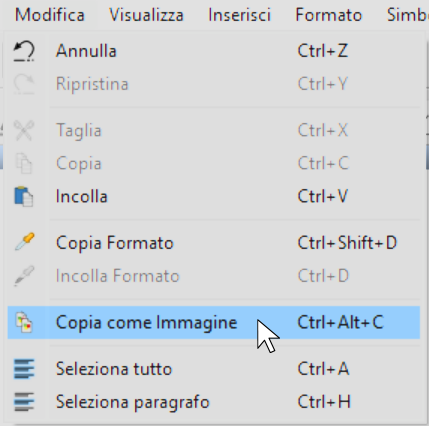Screen dimensions: 429x426
Task: Open the Visualizza menu
Action: (146, 15)
